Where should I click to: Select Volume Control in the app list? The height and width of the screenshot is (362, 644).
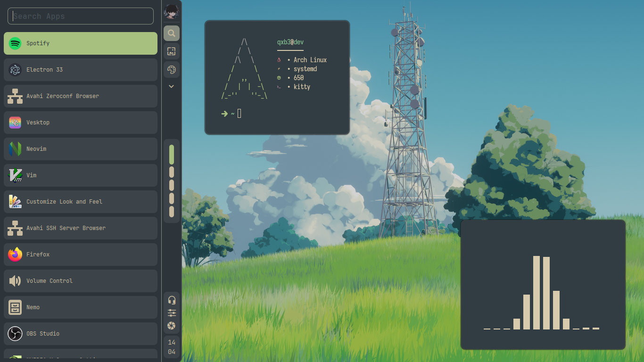click(80, 281)
